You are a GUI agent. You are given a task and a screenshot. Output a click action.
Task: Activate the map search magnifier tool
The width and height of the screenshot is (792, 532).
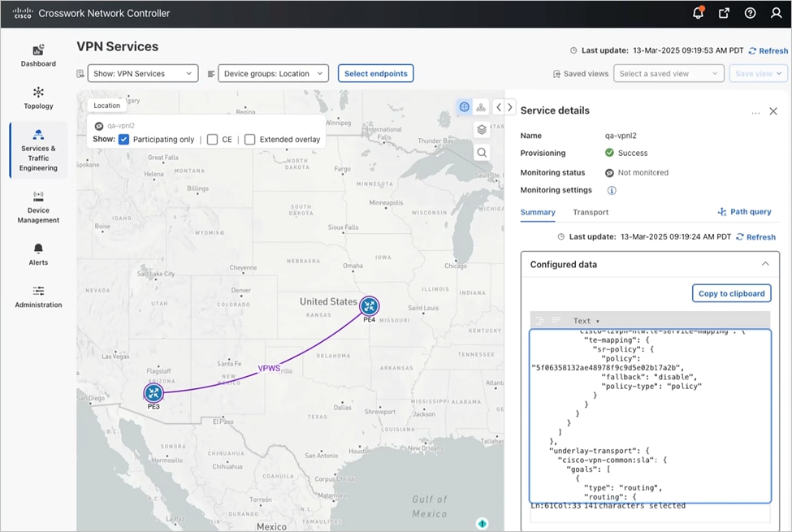483,151
